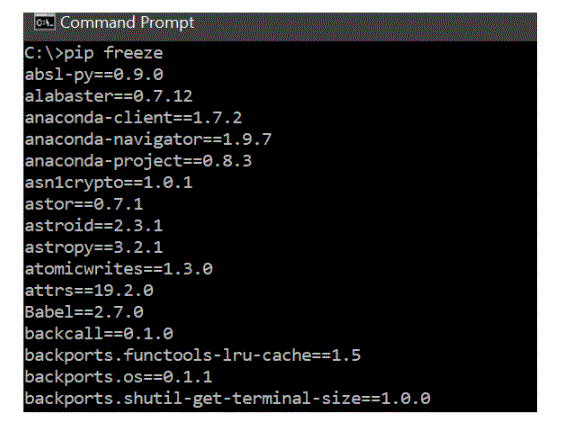Click the anaconda-project==0.8.3 entry
The image size is (569, 426).
138,161
